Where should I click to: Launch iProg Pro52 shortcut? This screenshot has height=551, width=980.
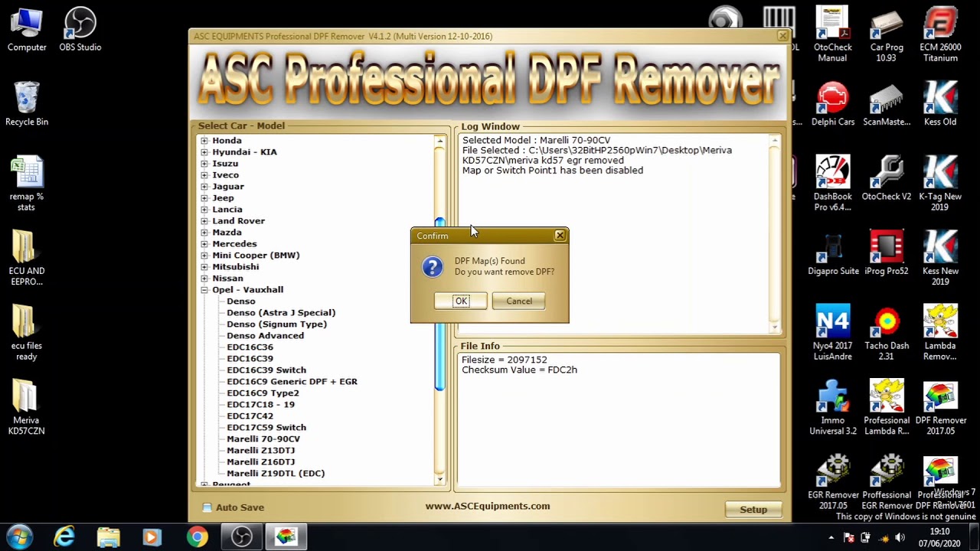(x=887, y=253)
